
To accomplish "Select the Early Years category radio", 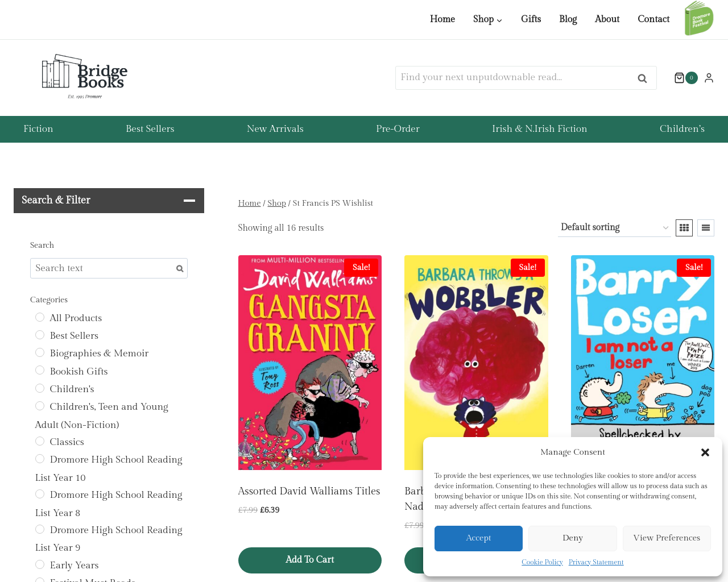I will pos(40,564).
